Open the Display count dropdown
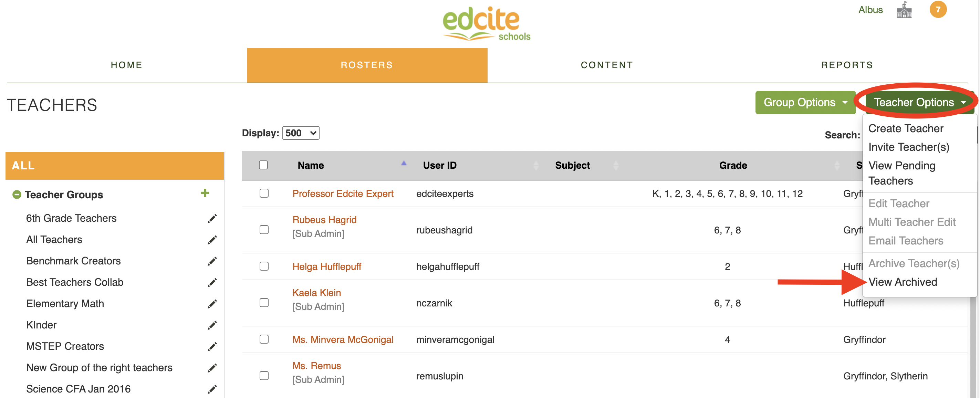The width and height of the screenshot is (980, 398). point(301,133)
